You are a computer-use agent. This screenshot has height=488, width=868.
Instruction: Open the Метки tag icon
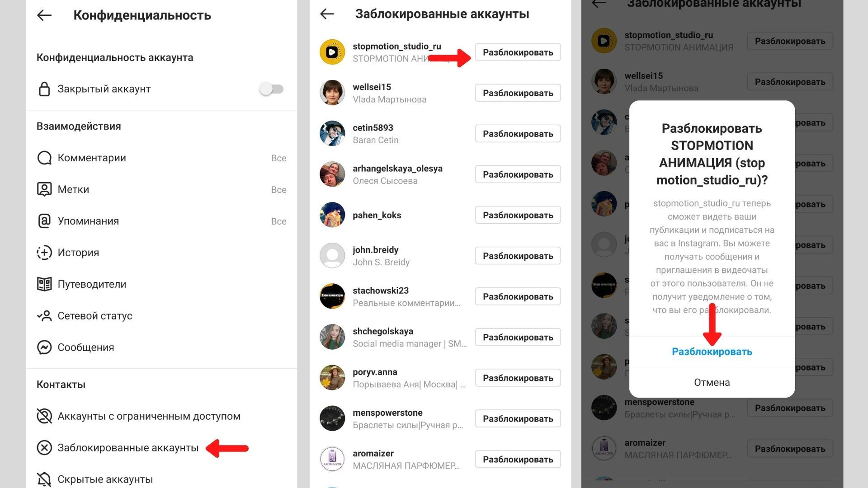44,189
